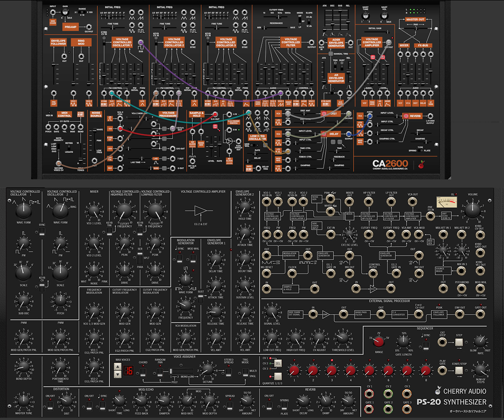Screen dimensions: 504x420
Task: Click the VCO 1 SUB output jack
Action: point(140,43)
